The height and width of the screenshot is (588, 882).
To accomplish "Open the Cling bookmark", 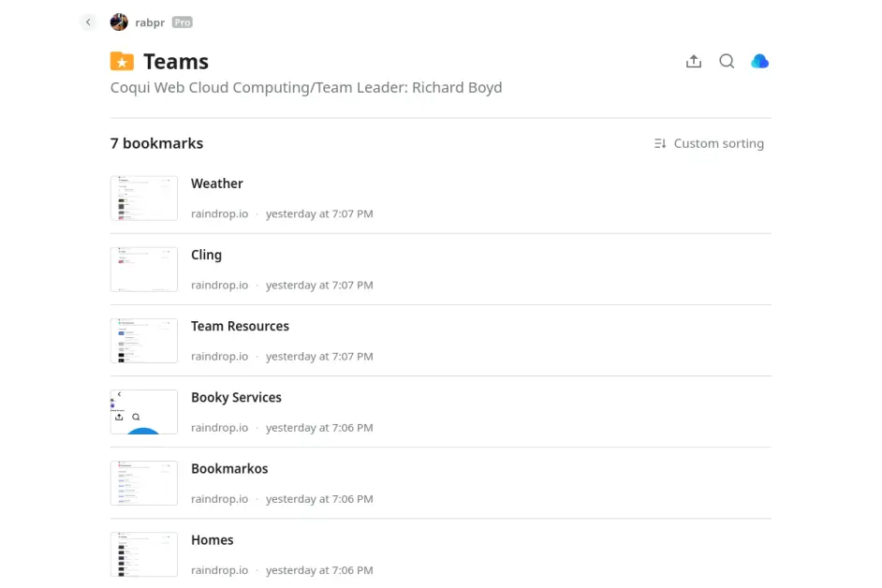I will click(x=207, y=255).
